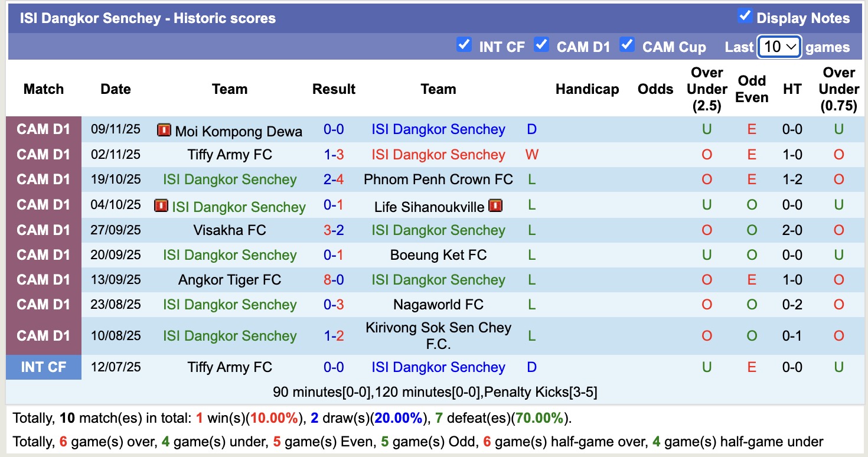
Task: Open Nagaworld FC team page
Action: [438, 305]
